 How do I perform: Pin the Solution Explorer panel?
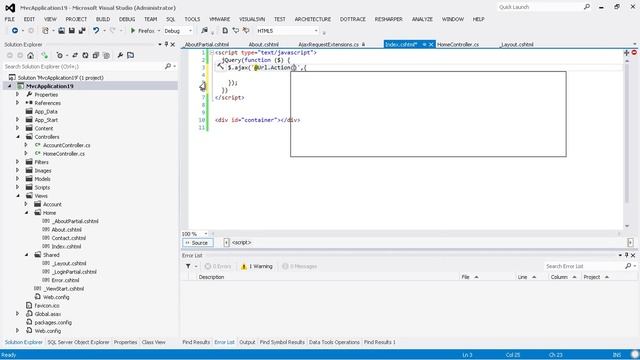(x=166, y=44)
